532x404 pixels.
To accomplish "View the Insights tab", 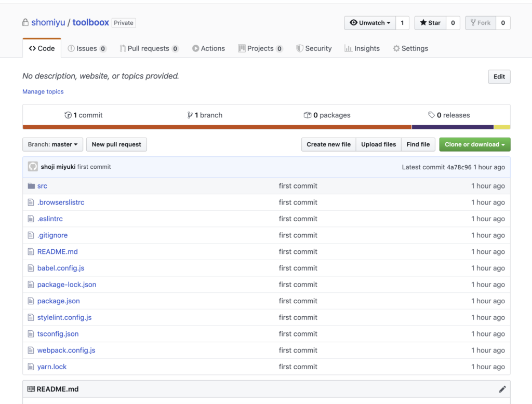I will (x=362, y=48).
